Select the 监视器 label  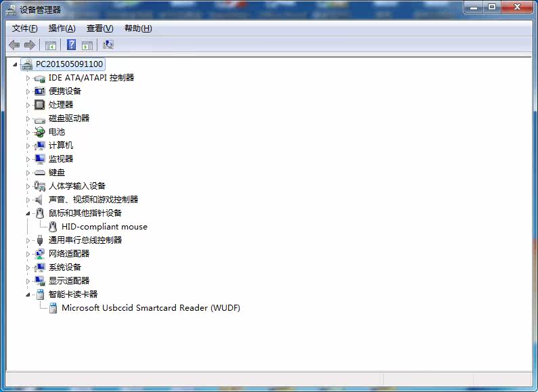[61, 159]
